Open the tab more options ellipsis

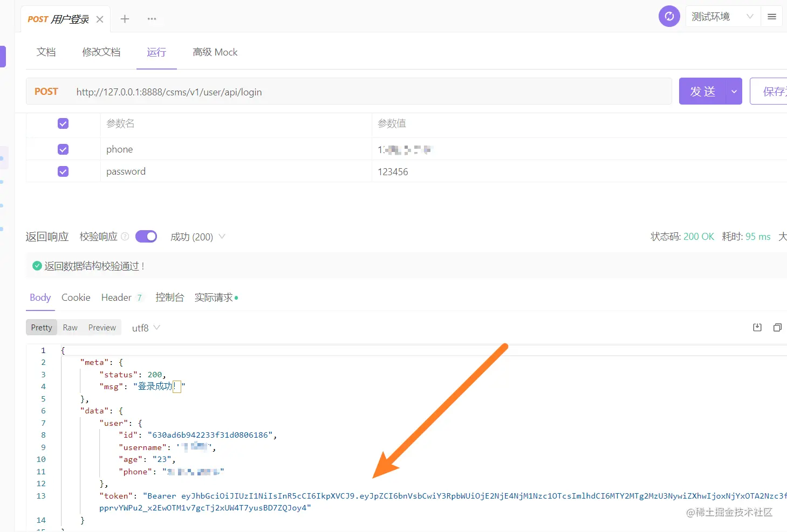pyautogui.click(x=152, y=19)
